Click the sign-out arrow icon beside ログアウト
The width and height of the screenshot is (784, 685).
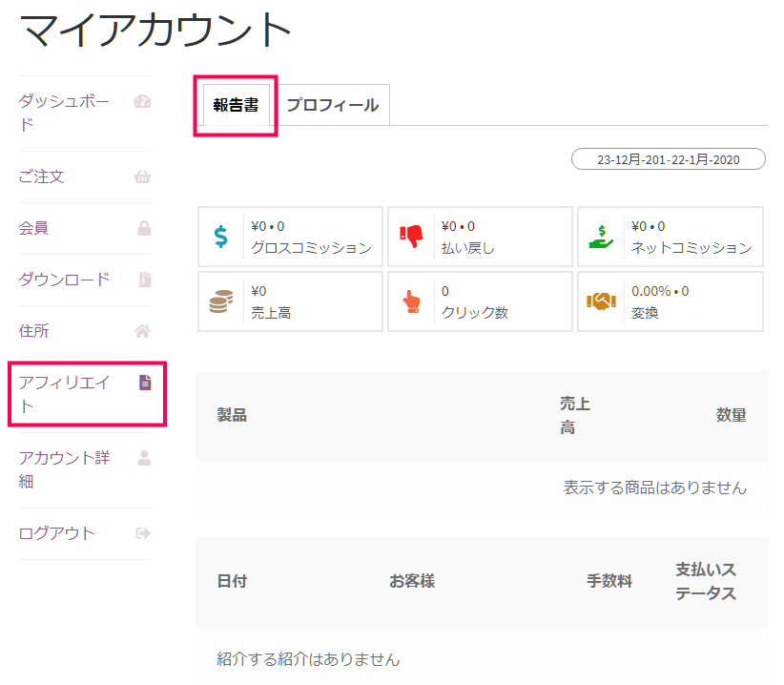click(143, 533)
